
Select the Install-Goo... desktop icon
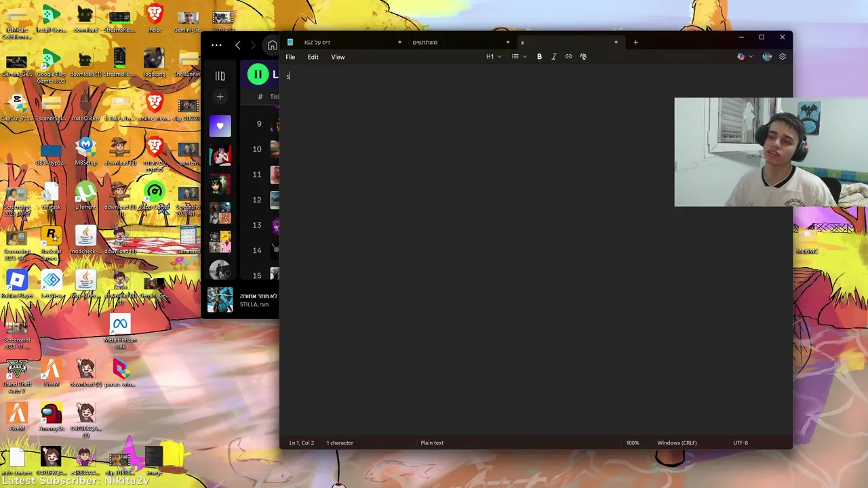tap(51, 18)
